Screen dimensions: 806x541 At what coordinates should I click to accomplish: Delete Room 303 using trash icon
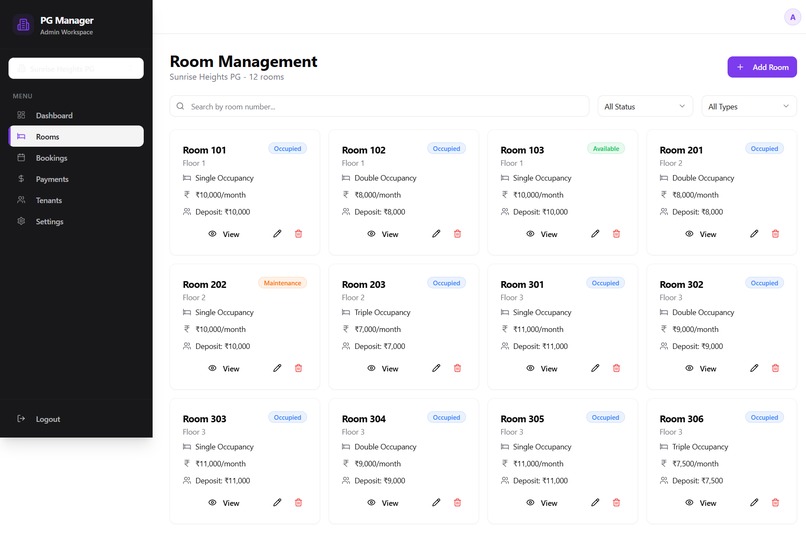click(298, 502)
